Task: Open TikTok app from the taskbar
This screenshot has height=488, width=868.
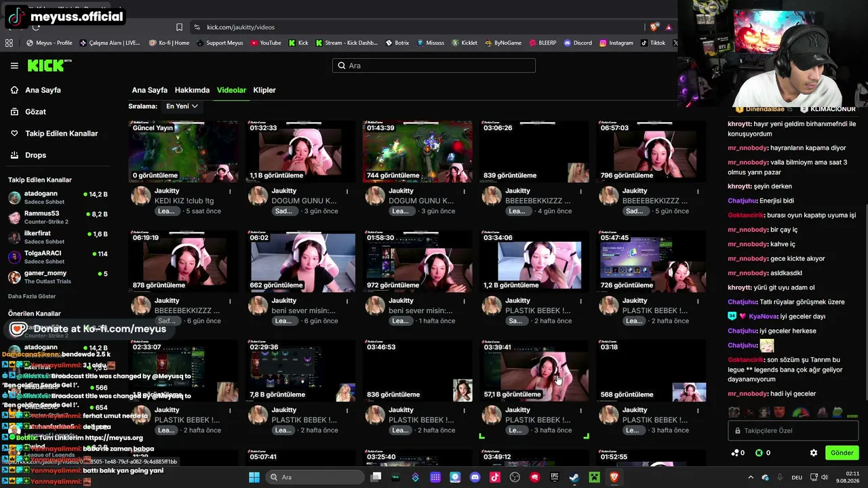Action: click(x=494, y=477)
